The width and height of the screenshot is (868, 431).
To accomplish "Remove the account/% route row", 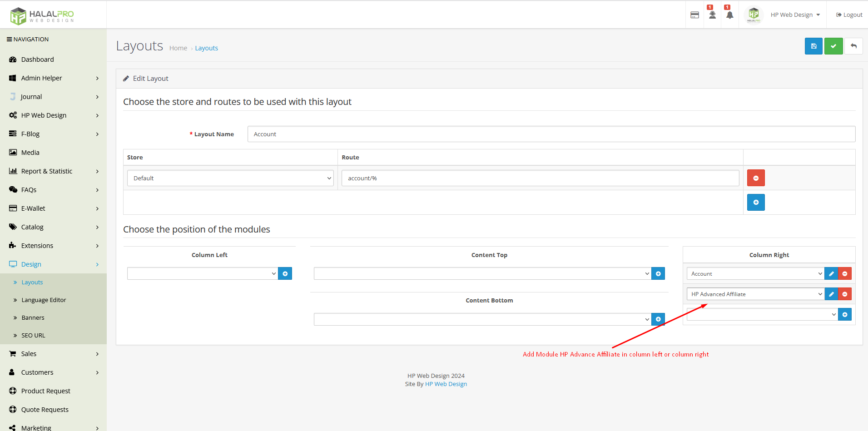I will pos(755,178).
